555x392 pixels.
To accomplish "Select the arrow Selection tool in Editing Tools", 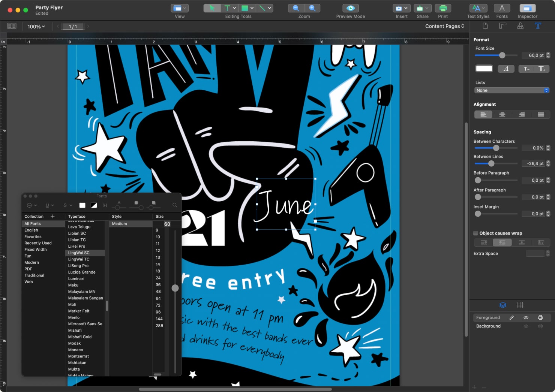I will coord(212,8).
